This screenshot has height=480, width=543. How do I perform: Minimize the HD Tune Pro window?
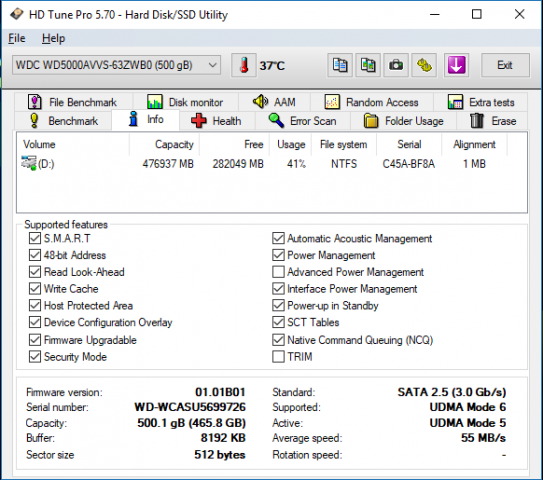tap(435, 14)
